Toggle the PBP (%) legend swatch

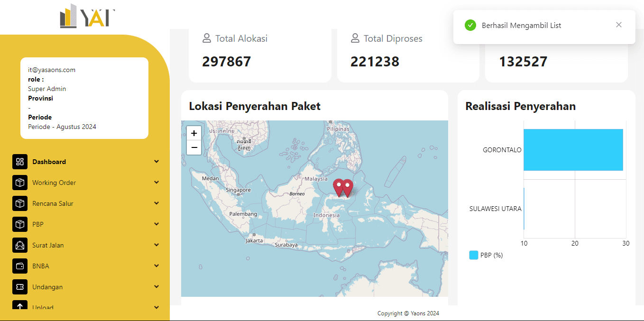coord(474,255)
